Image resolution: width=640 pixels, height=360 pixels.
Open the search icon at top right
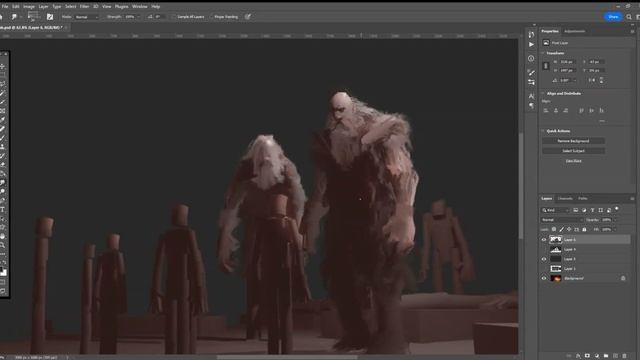629,17
